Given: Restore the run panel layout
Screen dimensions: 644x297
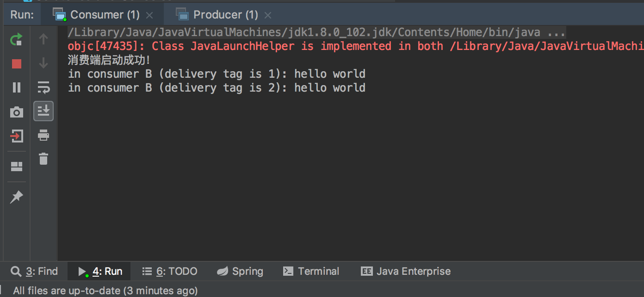Looking at the screenshot, I should click(16, 167).
